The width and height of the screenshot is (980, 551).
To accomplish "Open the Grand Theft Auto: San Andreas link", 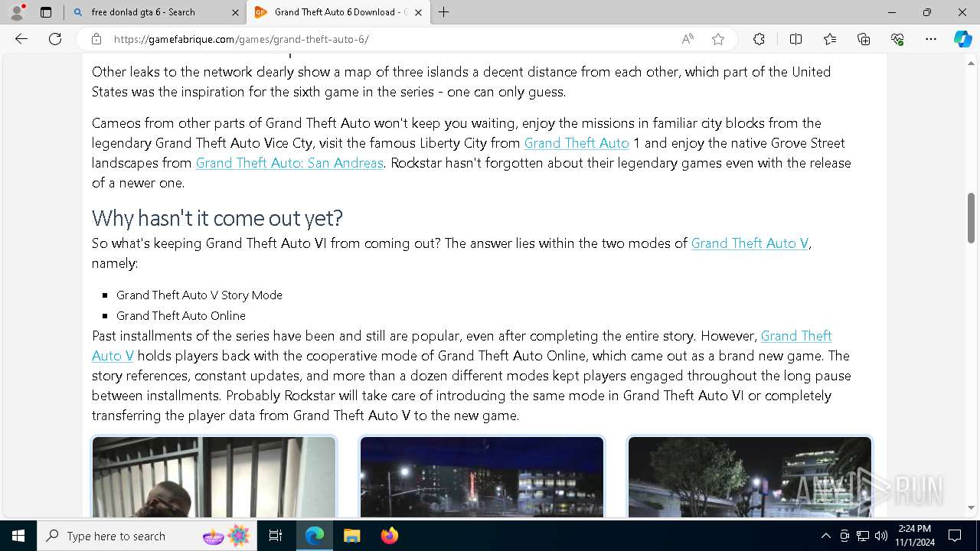I will point(289,163).
